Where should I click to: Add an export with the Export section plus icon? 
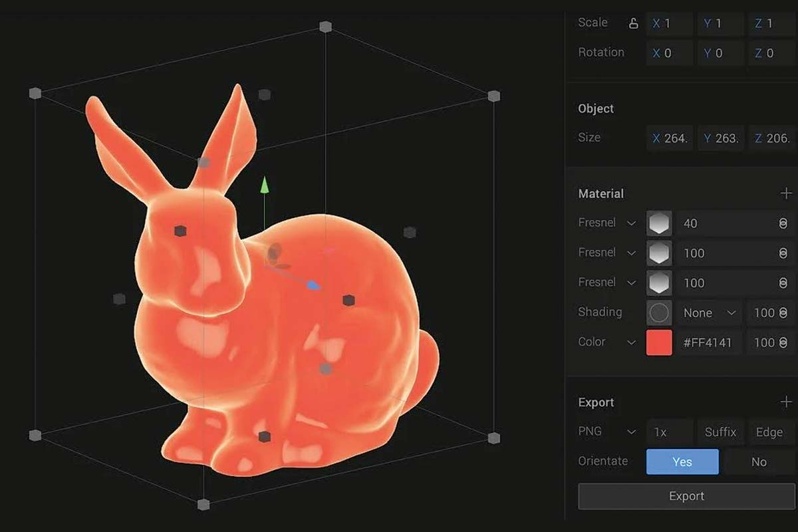pos(786,402)
